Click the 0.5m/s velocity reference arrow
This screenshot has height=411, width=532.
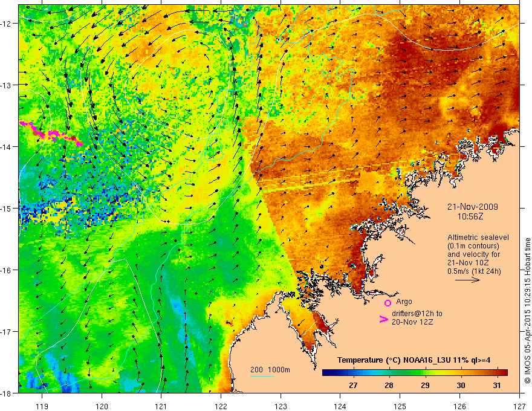(467, 280)
